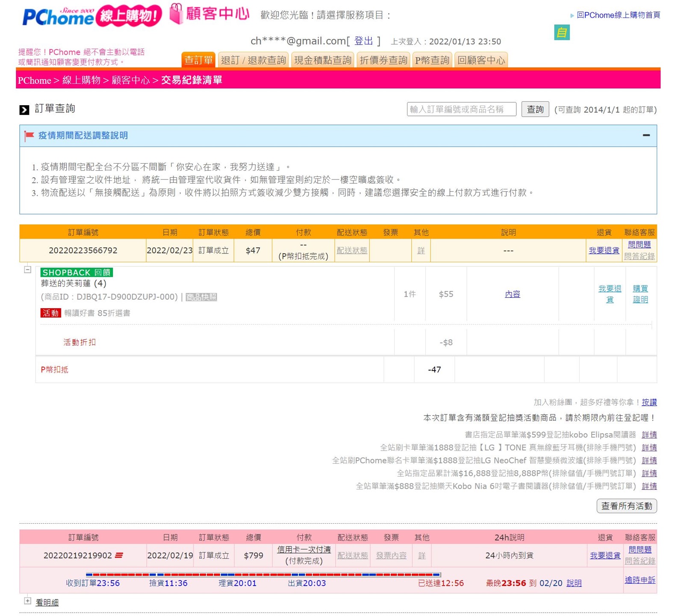This screenshot has height=616, width=684.
Task: Click the red stripes icon beside order 20220219219902
Action: [119, 555]
